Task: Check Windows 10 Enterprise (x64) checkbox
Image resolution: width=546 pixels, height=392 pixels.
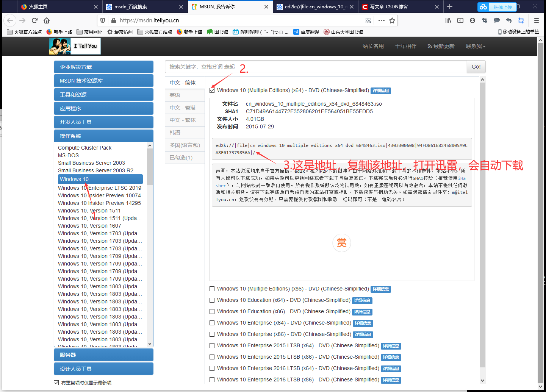Action: (x=212, y=323)
